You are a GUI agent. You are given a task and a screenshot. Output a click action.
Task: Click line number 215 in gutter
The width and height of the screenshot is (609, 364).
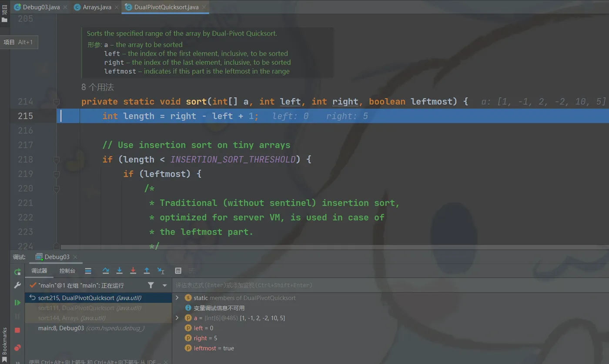25,116
